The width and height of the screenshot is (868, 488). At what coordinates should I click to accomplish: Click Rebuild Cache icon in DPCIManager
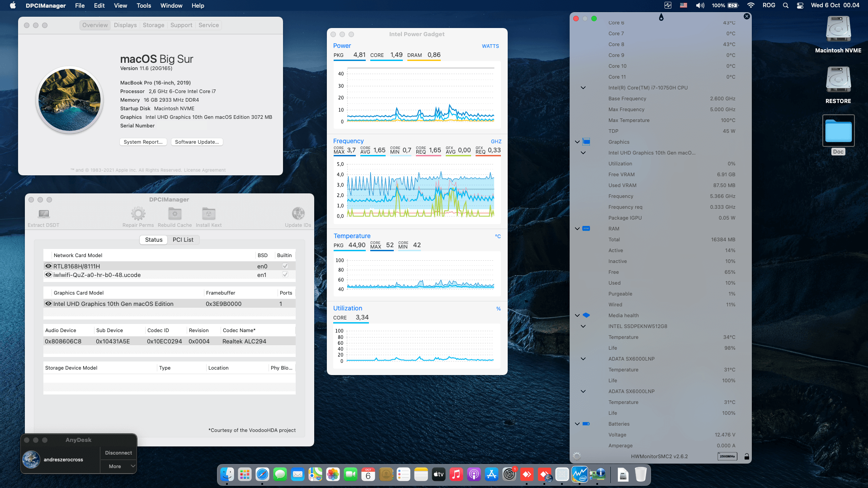click(175, 213)
